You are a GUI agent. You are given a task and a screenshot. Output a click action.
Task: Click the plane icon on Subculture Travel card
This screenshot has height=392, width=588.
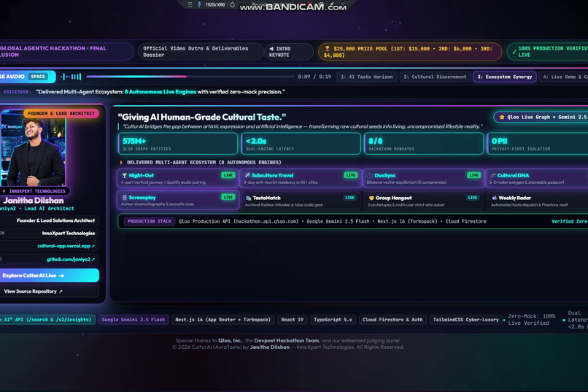[247, 175]
